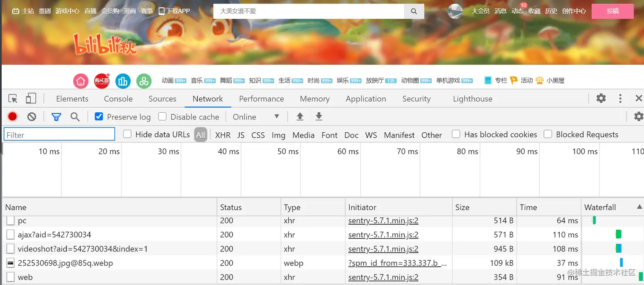Toggle the device toolbar icon
Image resolution: width=644 pixels, height=285 pixels.
tap(31, 99)
